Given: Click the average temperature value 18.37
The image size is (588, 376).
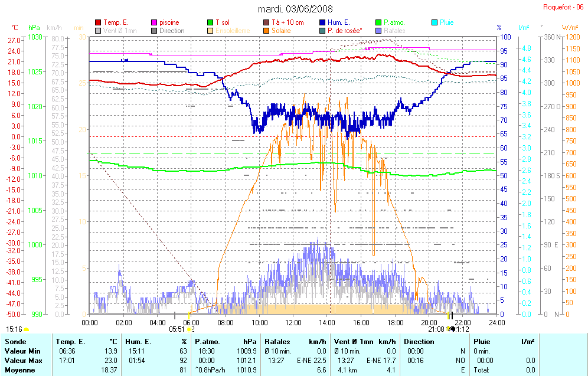Looking at the screenshot, I should 109,370.
